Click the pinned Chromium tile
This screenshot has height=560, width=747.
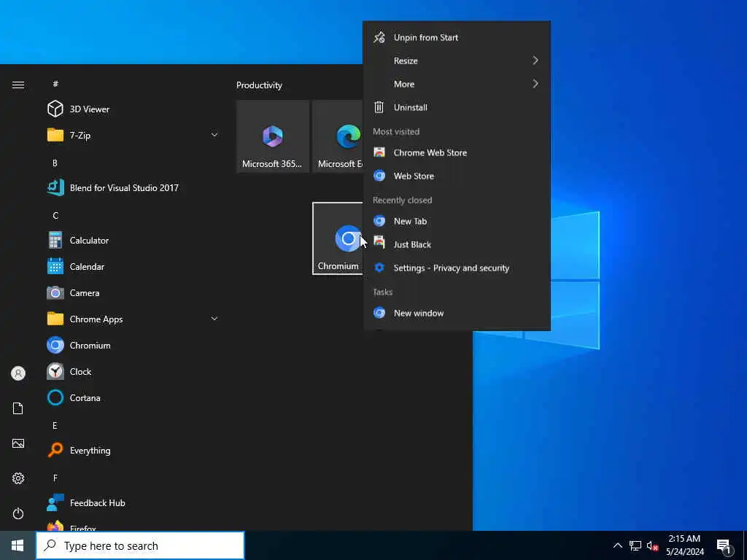click(x=338, y=238)
